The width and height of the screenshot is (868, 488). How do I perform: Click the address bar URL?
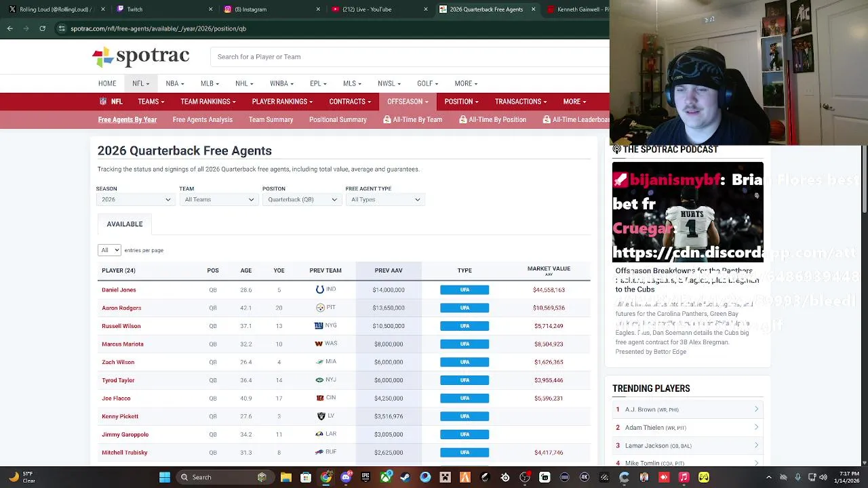click(159, 28)
